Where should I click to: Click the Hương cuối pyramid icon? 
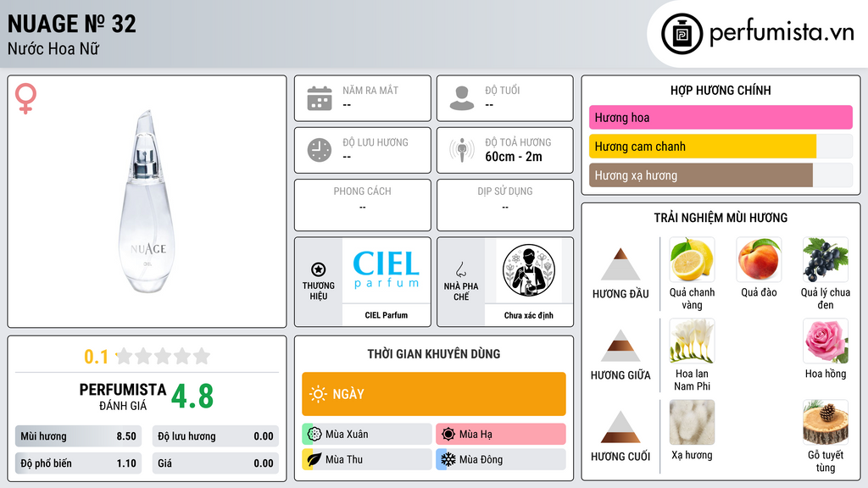[x=620, y=427]
